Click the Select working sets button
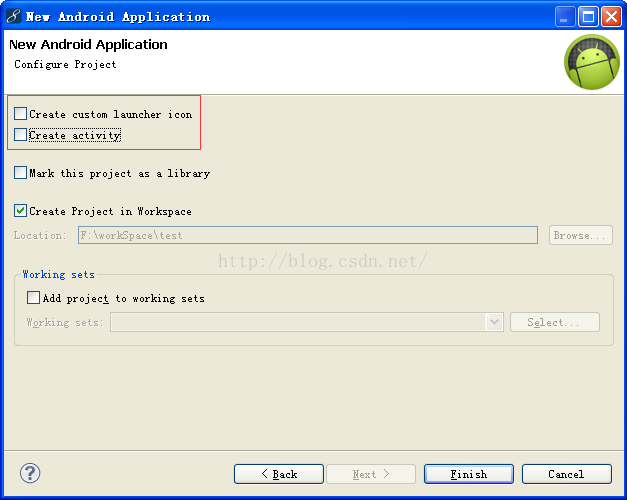This screenshot has height=500, width=627. click(555, 322)
